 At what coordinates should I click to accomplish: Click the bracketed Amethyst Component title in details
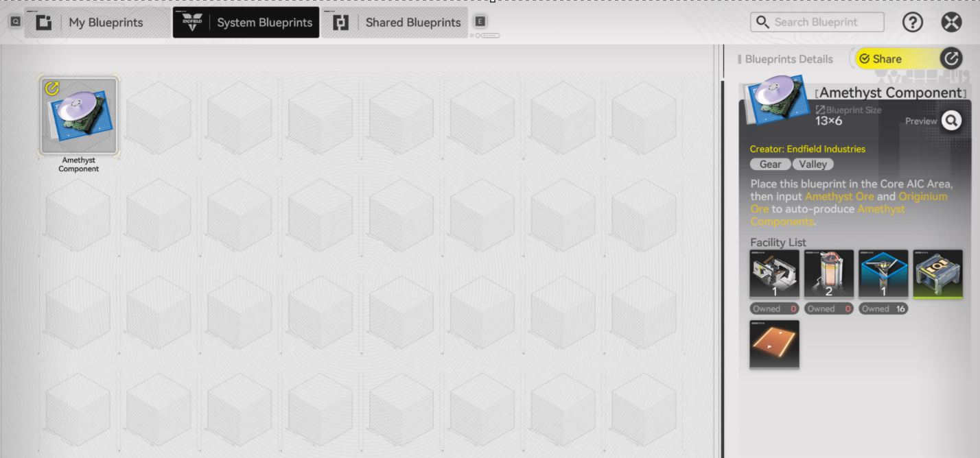coord(891,93)
